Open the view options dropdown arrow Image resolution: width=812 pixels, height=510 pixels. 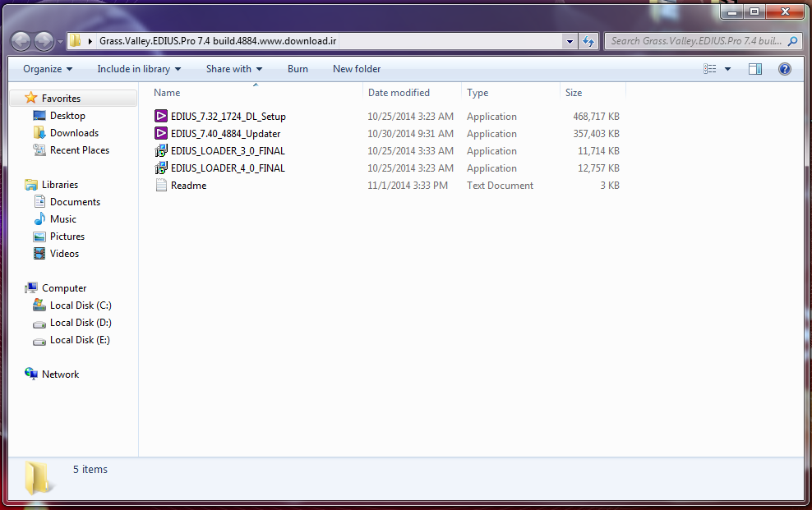click(x=727, y=69)
